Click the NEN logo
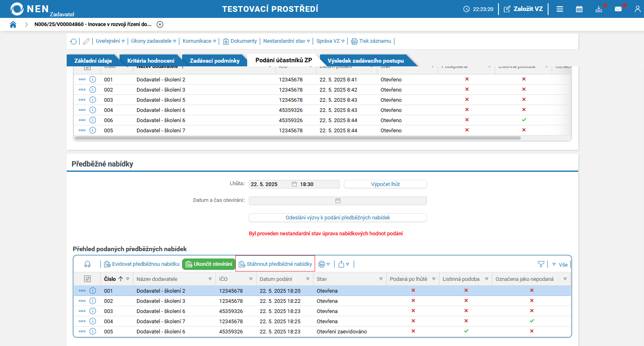The height and width of the screenshot is (346, 644). coord(30,9)
